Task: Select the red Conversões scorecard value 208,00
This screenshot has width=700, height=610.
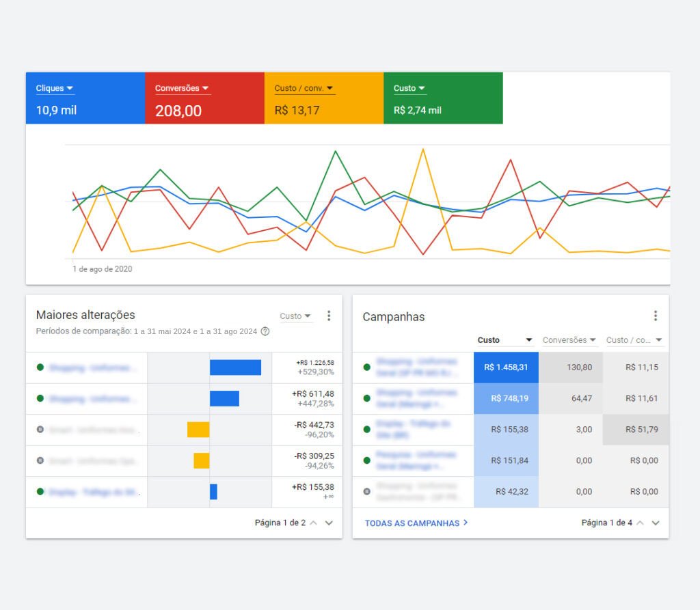Action: click(x=178, y=111)
